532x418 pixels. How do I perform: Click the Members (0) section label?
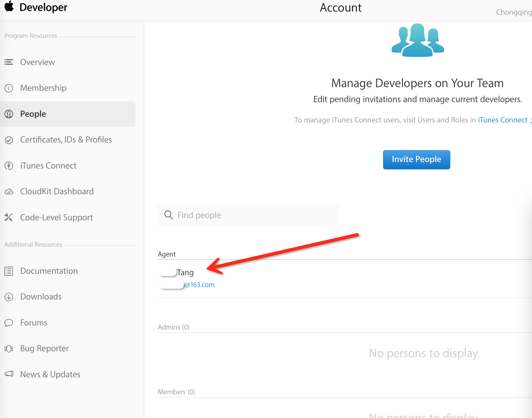coord(176,392)
